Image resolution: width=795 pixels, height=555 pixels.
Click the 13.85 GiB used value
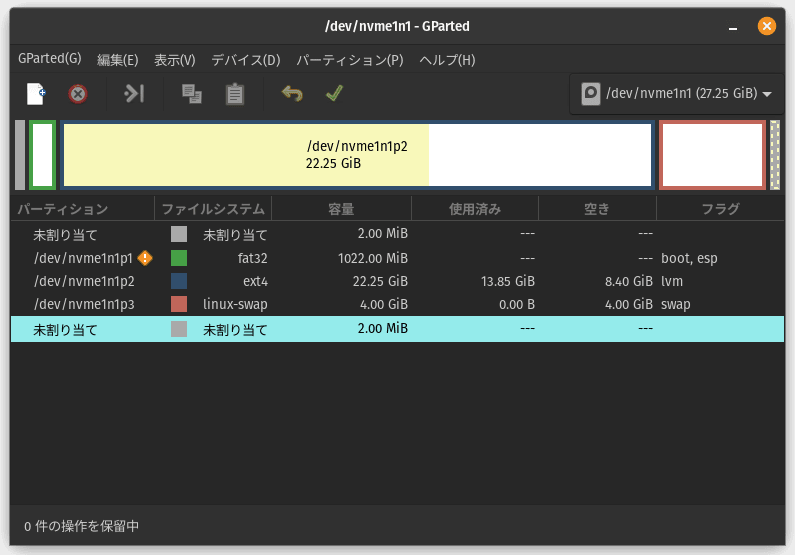[x=508, y=281]
